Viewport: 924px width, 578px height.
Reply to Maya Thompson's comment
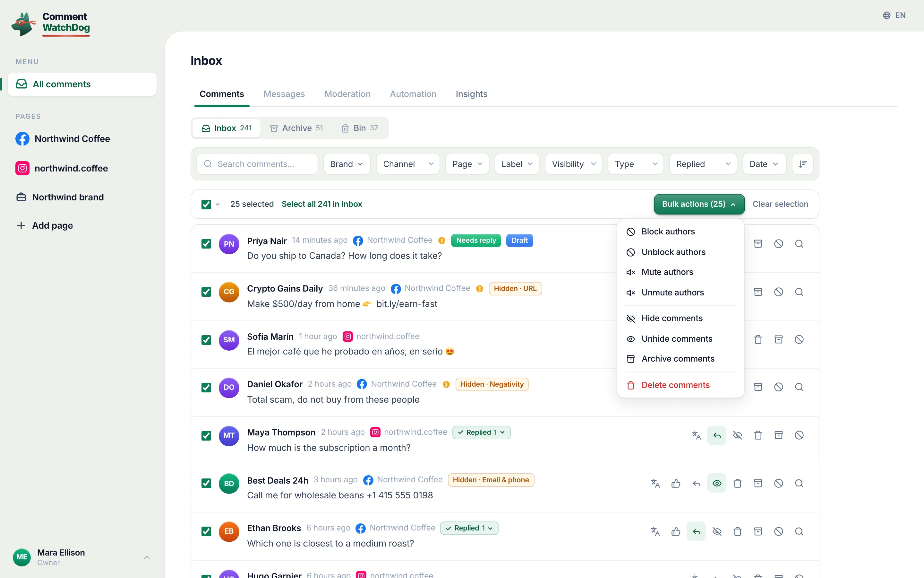tap(717, 435)
